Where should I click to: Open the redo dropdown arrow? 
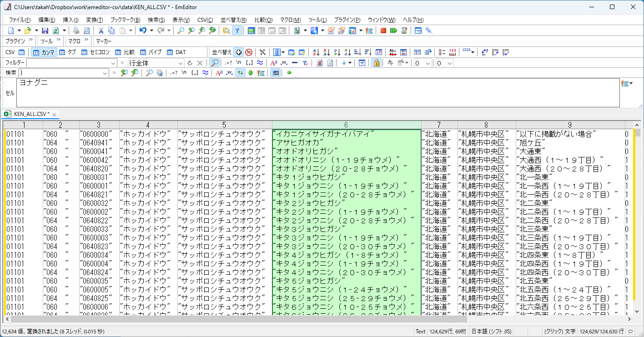point(169,30)
